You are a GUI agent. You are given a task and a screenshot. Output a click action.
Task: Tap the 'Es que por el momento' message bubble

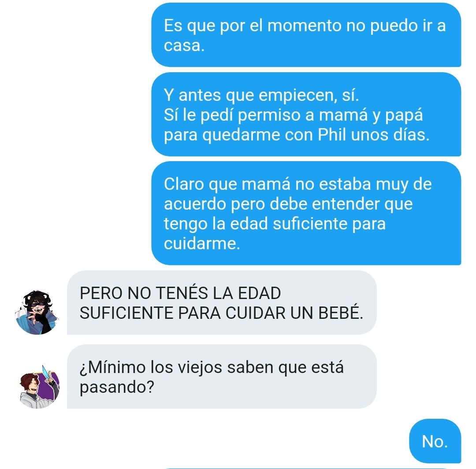[x=306, y=35]
